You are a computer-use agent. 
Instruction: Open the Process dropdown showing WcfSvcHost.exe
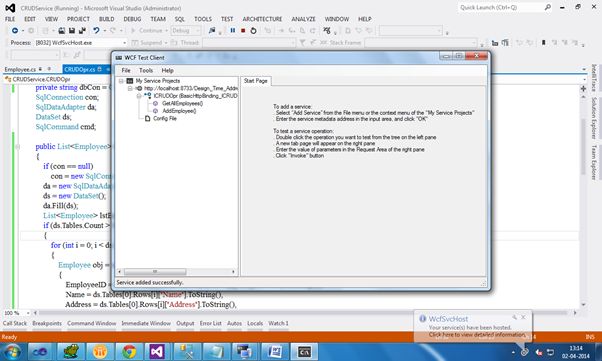pyautogui.click(x=124, y=43)
